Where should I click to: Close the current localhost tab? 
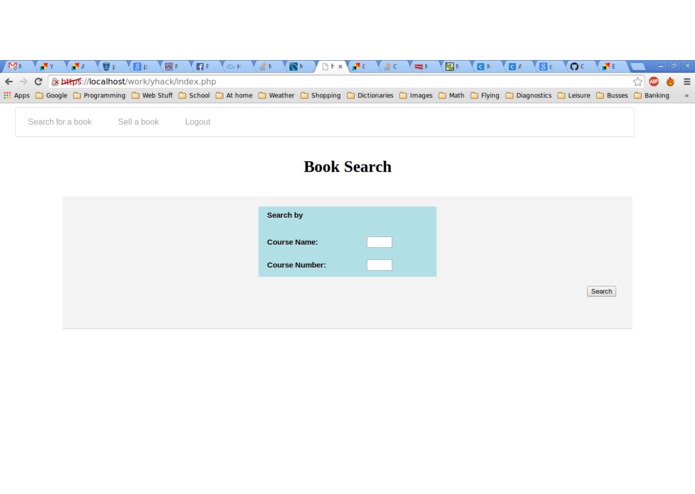tap(340, 66)
